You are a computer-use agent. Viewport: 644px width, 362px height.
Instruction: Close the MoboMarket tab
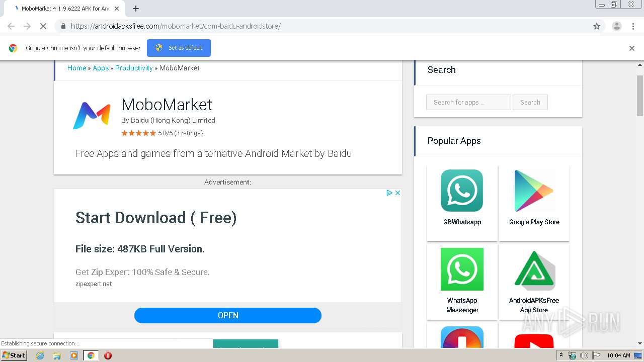[x=117, y=9]
